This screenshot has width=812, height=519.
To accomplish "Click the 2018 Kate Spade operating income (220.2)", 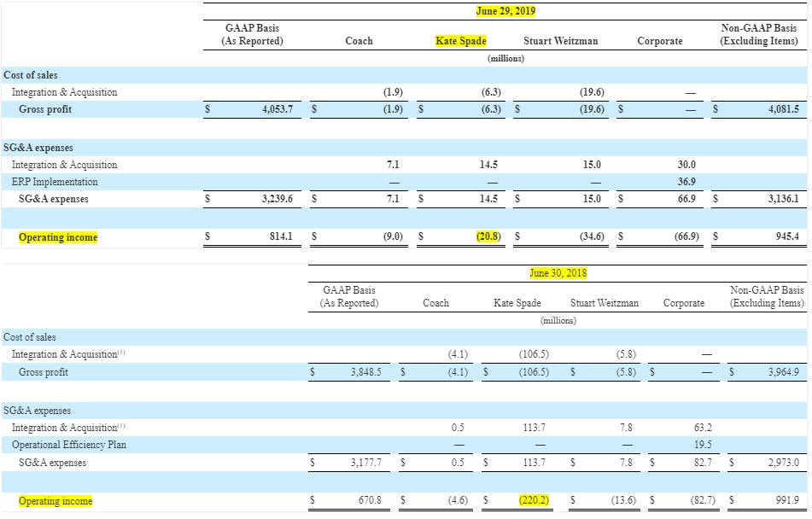I will click(x=534, y=500).
